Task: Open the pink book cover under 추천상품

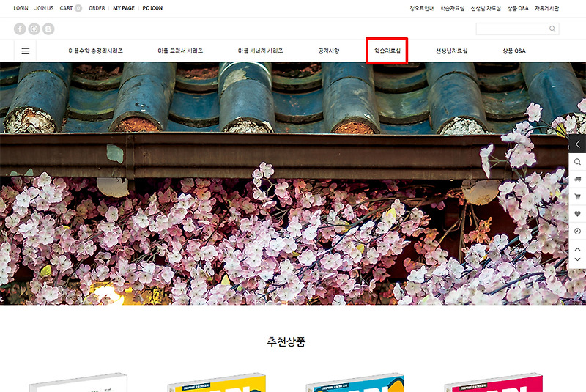Action: click(x=493, y=382)
